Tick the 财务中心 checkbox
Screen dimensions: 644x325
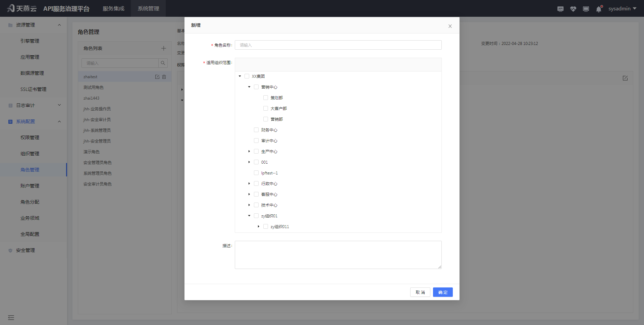point(256,130)
